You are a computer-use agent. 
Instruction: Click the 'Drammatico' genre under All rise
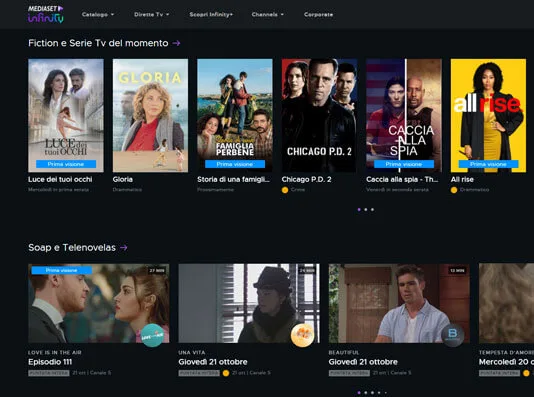point(474,190)
